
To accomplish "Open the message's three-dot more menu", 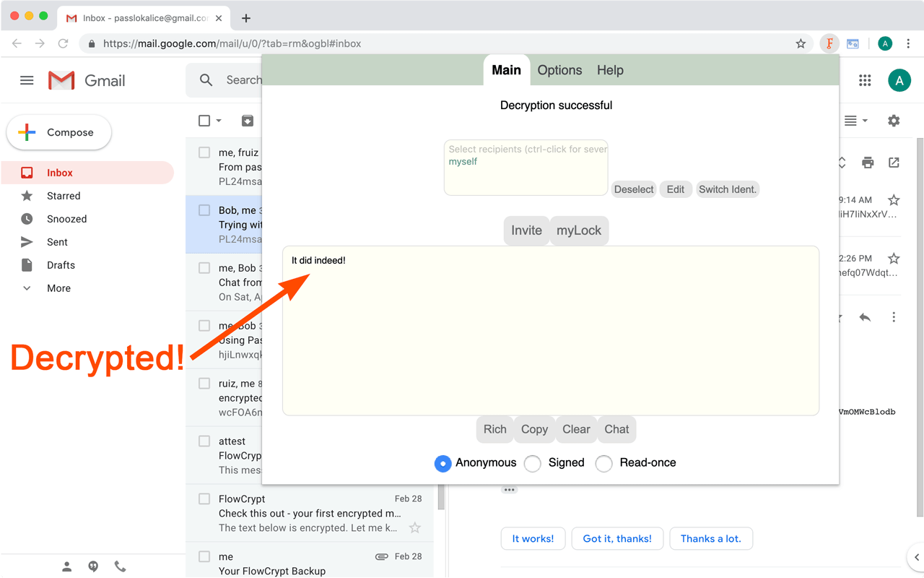I will pos(894,317).
